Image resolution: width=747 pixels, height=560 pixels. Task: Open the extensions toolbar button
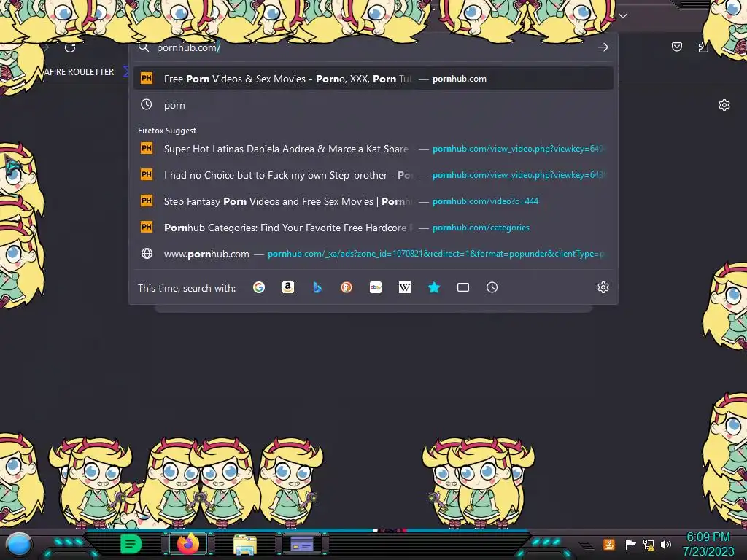coord(703,47)
